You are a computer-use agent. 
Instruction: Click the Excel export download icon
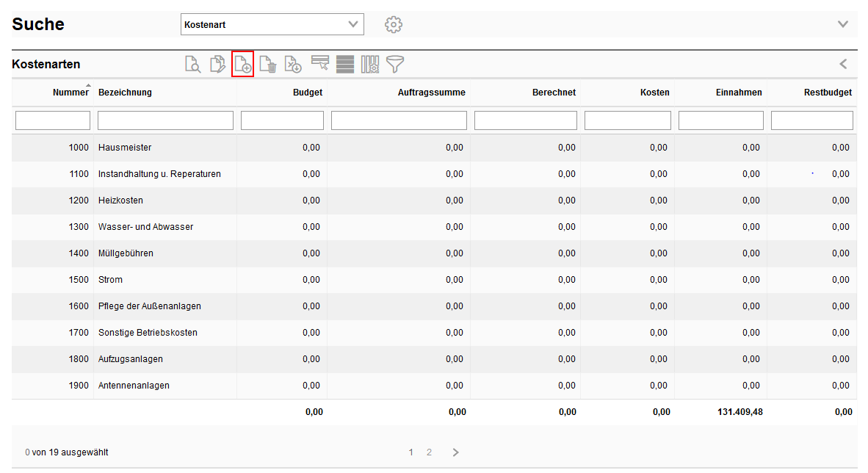point(293,65)
